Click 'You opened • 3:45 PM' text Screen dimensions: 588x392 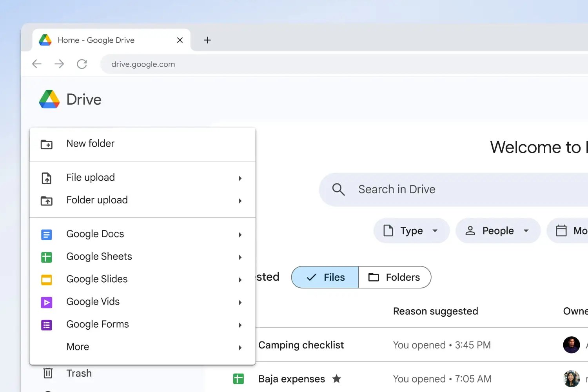click(x=442, y=345)
